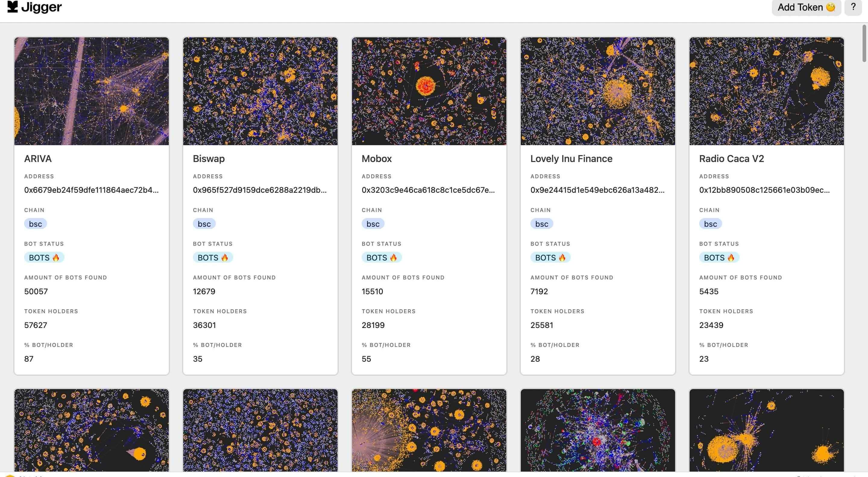The image size is (868, 477).
Task: Click the bsc chain tag on Mobox
Action: (x=373, y=224)
